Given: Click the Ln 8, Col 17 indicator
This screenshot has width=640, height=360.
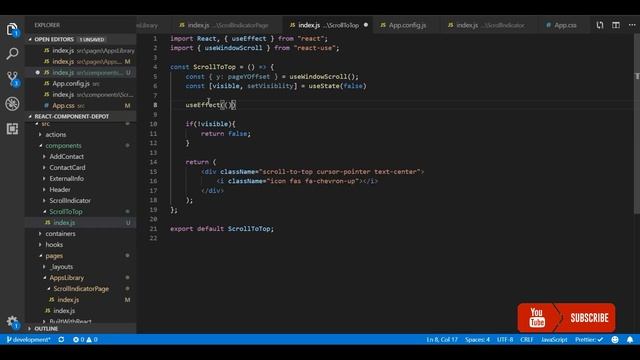Looking at the screenshot, I should (442, 340).
